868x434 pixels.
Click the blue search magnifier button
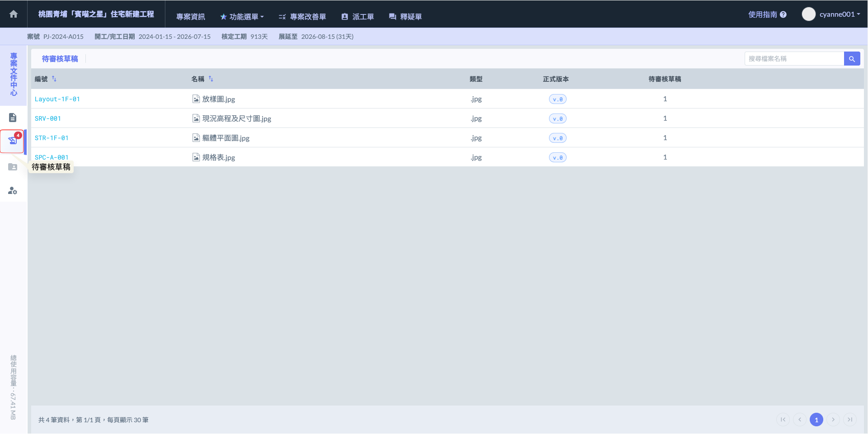[852, 59]
